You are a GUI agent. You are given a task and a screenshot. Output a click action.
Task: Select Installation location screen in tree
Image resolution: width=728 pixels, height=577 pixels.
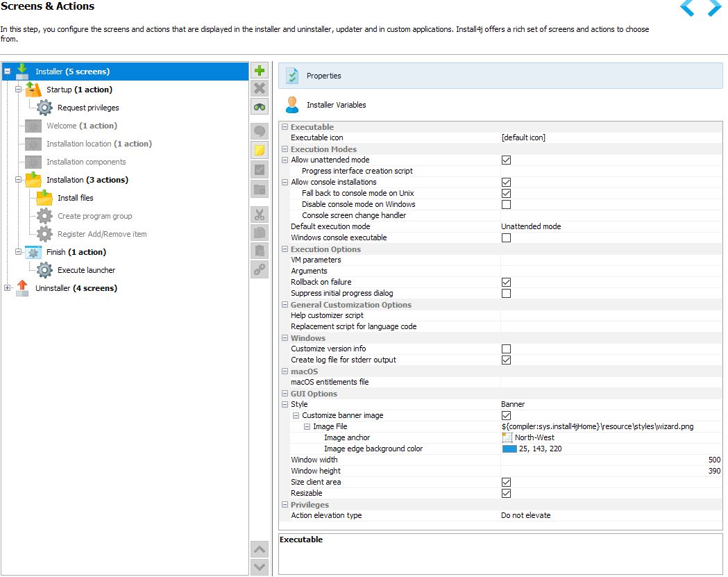(99, 144)
